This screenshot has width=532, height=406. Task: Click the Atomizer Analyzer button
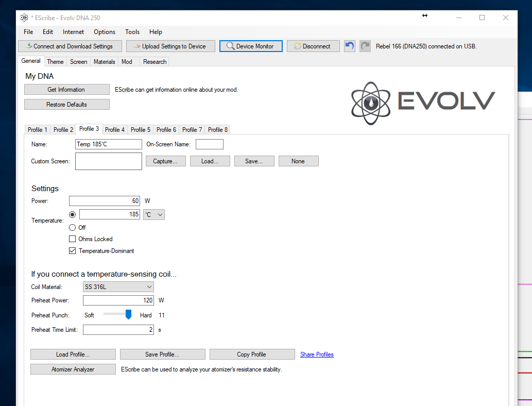pyautogui.click(x=73, y=369)
